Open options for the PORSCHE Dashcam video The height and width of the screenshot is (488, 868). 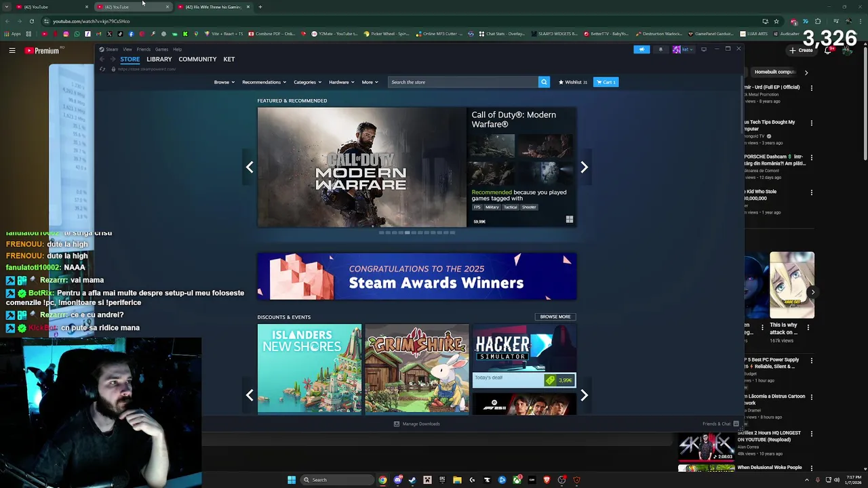pos(811,157)
